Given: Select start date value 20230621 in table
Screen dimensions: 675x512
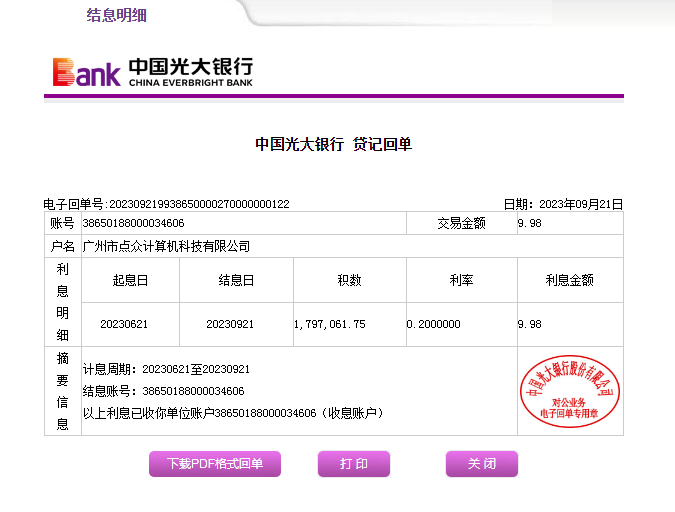Looking at the screenshot, I should tap(124, 324).
